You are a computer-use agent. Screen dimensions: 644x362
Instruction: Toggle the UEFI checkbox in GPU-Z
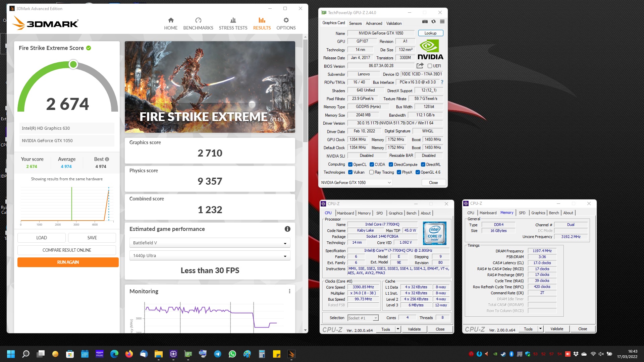430,66
